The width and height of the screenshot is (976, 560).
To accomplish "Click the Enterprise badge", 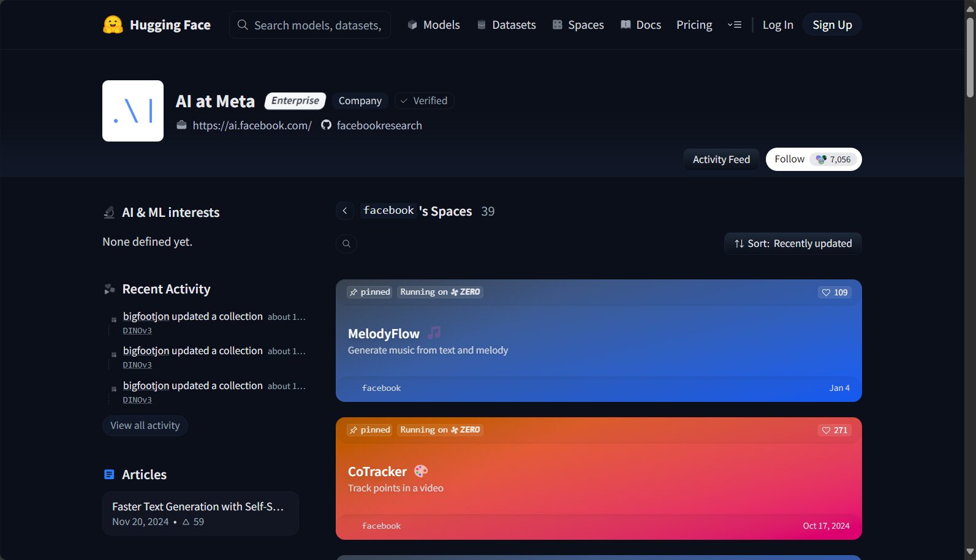I will [x=295, y=100].
